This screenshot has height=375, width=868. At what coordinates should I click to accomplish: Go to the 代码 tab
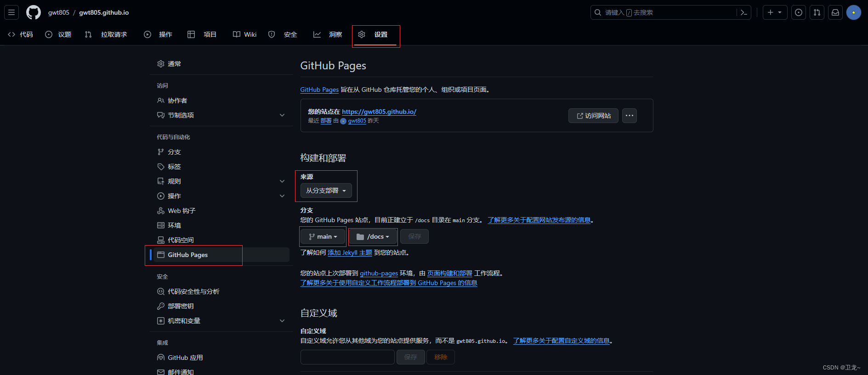click(21, 34)
